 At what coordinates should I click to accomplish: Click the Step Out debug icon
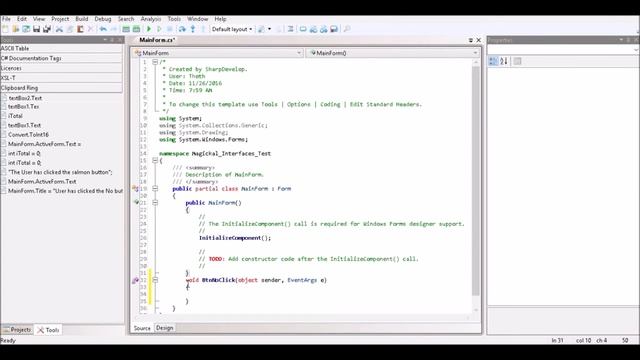[x=203, y=29]
